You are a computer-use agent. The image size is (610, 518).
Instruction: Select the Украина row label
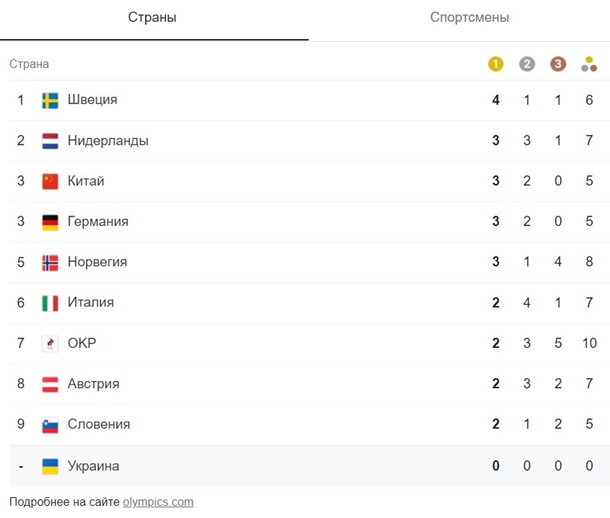[x=93, y=466]
